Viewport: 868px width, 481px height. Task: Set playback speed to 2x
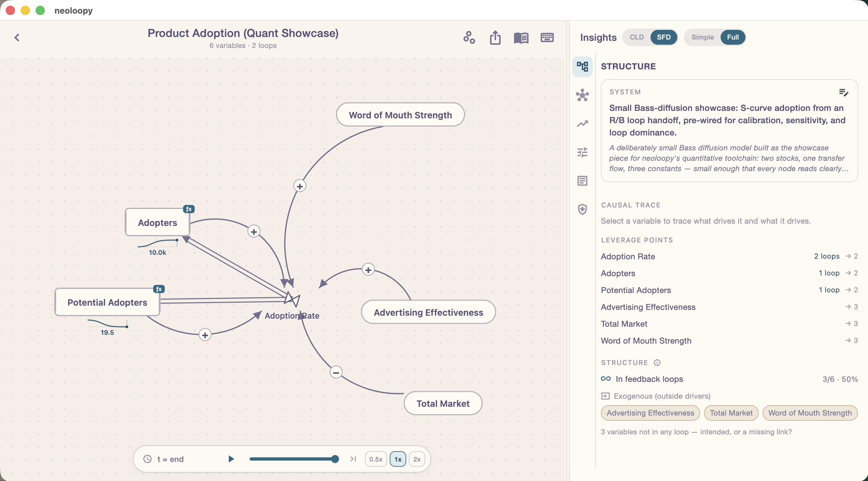417,459
